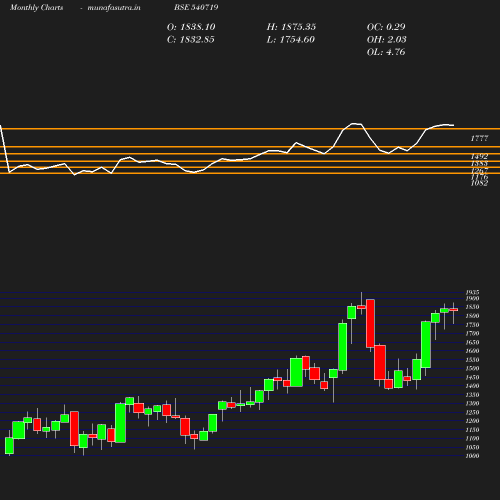Click the 'OL: 4.76' reading

point(386,52)
